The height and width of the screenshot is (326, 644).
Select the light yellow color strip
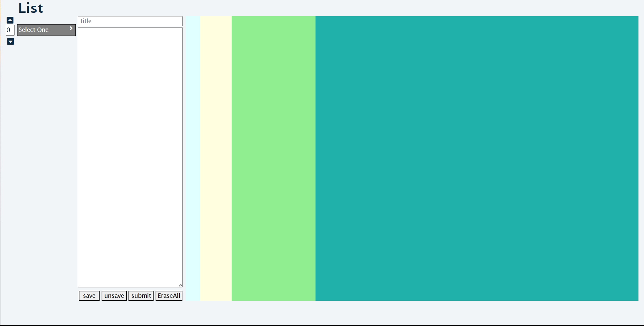point(216,158)
